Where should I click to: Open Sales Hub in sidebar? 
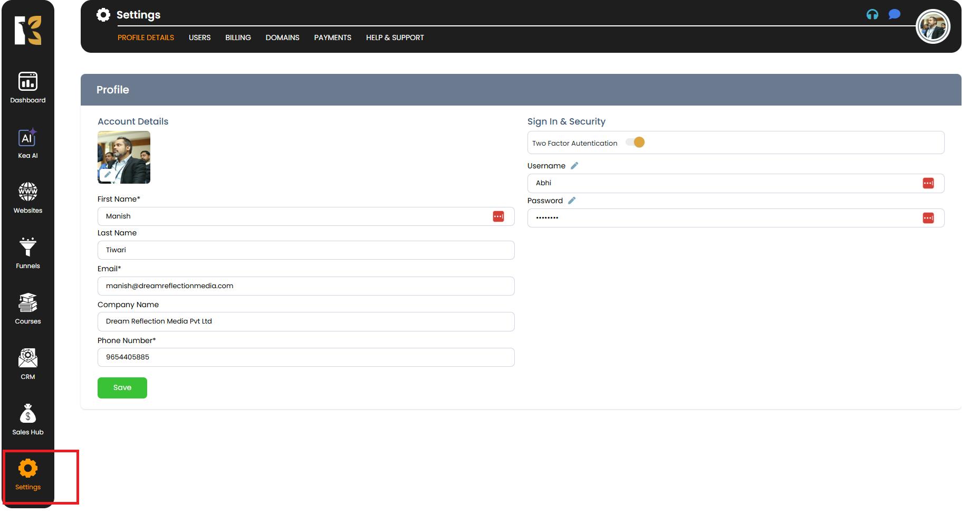pyautogui.click(x=27, y=420)
